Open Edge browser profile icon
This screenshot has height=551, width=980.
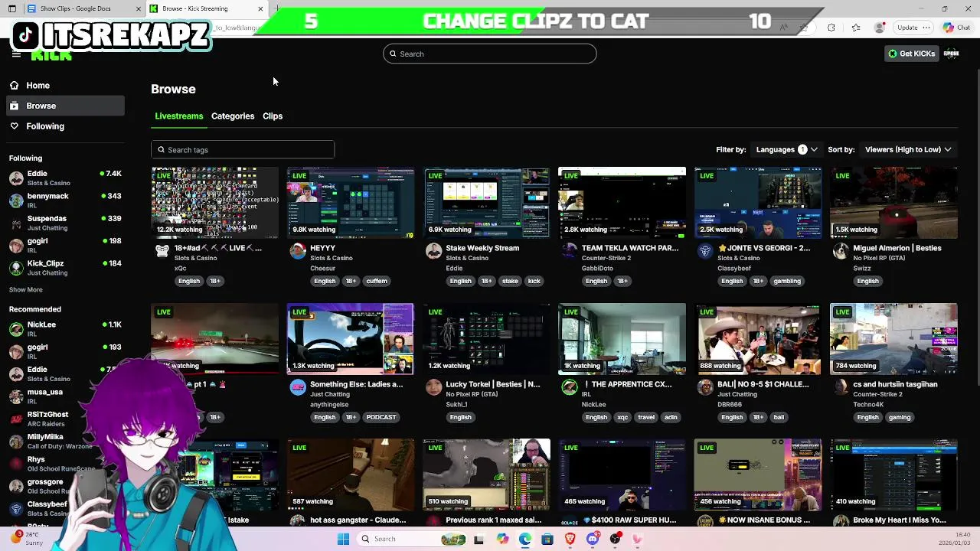(880, 28)
